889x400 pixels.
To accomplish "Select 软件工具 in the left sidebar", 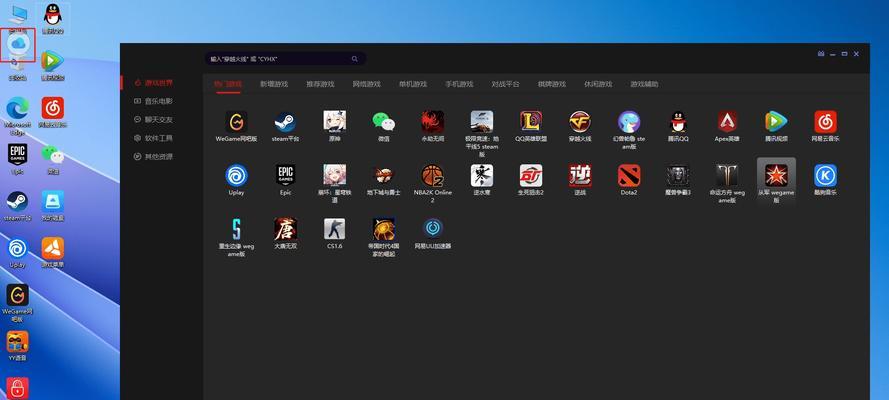I will pyautogui.click(x=154, y=138).
